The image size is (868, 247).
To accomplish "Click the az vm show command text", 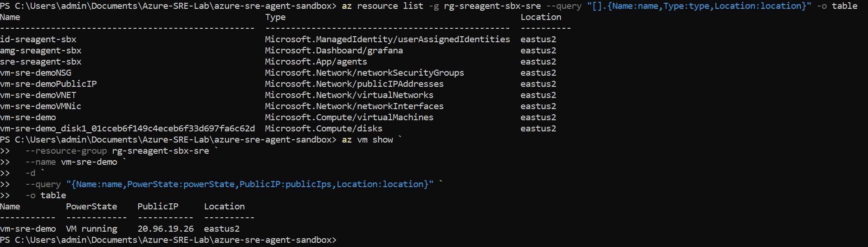I will [x=367, y=140].
